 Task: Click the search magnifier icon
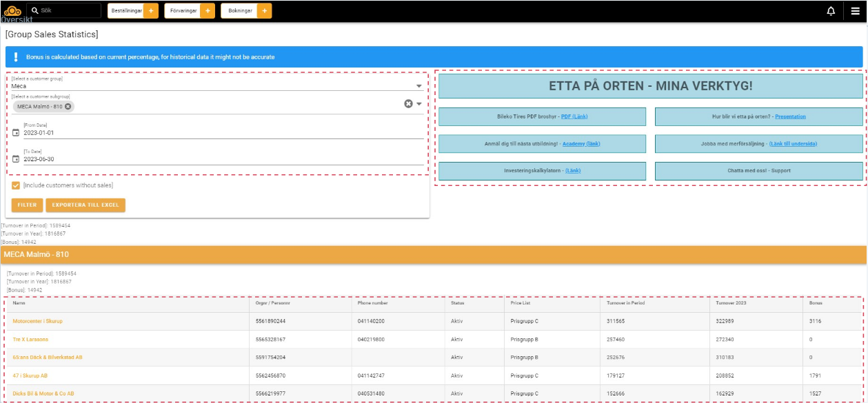(34, 11)
